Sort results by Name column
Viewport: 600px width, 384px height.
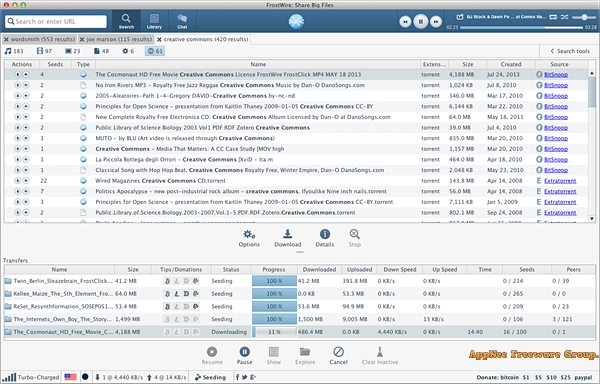tap(258, 64)
